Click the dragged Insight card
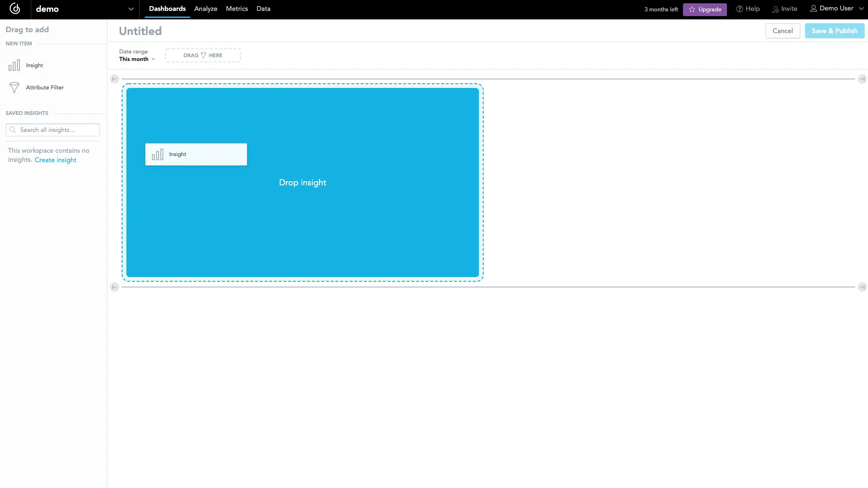Viewport: 868px width, 488px height. tap(196, 154)
